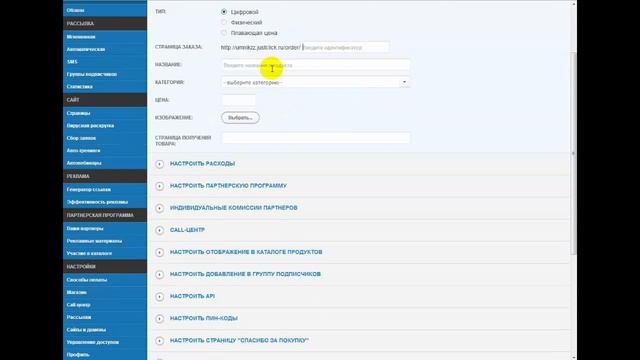This screenshot has width=640, height=360.
Task: Click the scrollbar down arrow
Action: point(573,357)
